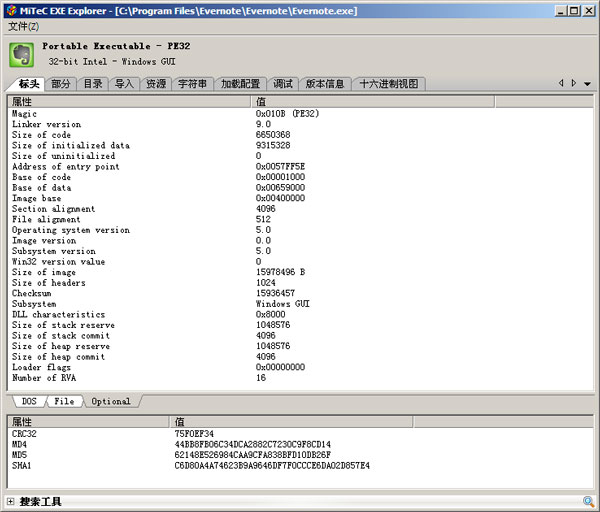Select the DLL characteristics row
This screenshot has height=512, width=600.
[300, 314]
